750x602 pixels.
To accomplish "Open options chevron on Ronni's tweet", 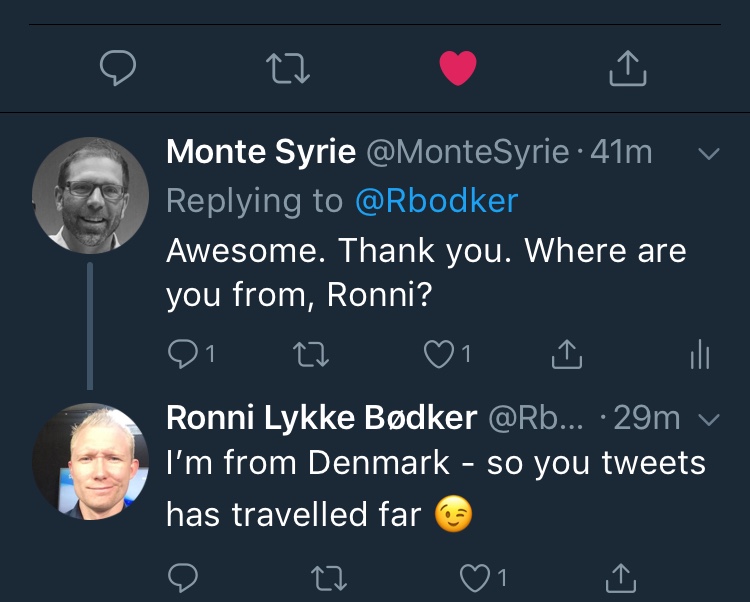I will [x=708, y=420].
